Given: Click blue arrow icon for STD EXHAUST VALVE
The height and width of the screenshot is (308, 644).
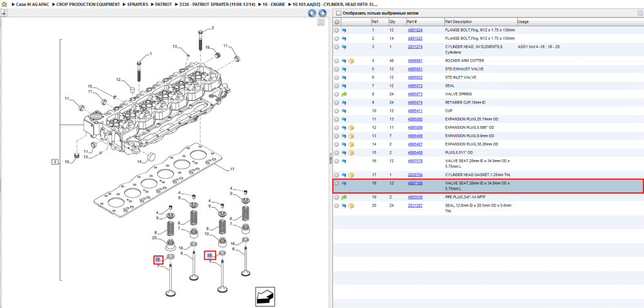Looking at the screenshot, I should (x=344, y=69).
